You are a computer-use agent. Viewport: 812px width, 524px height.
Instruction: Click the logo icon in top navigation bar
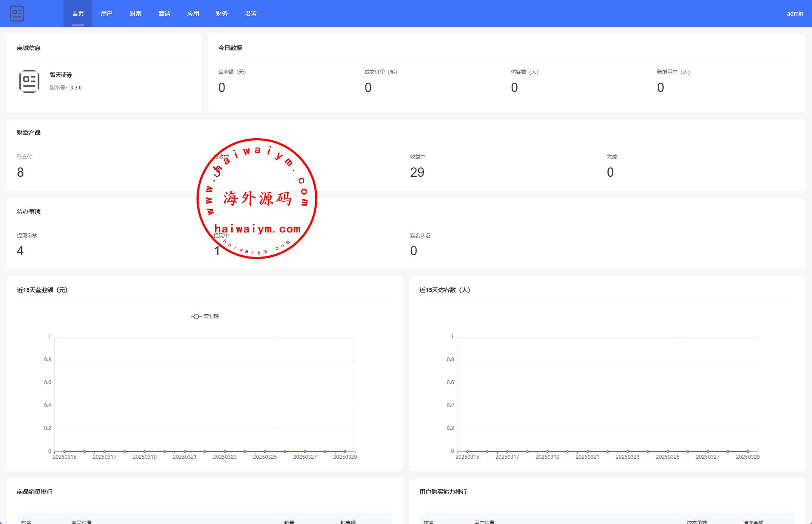(x=17, y=14)
